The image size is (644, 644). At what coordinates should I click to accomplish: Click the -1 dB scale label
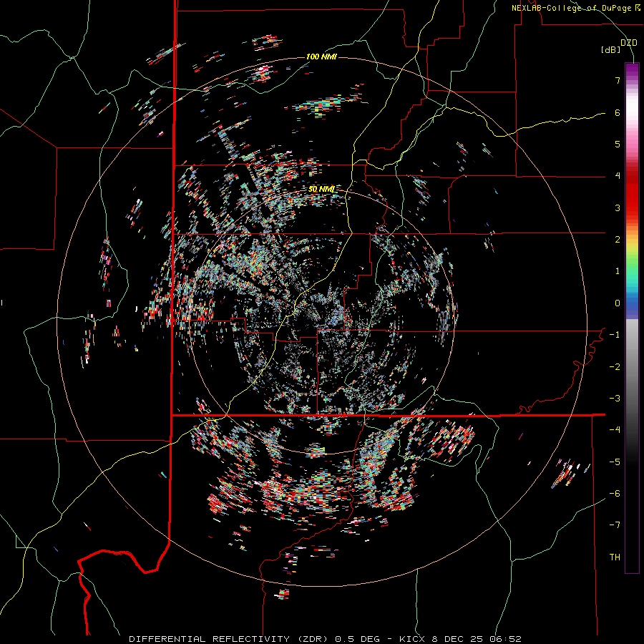pos(615,335)
